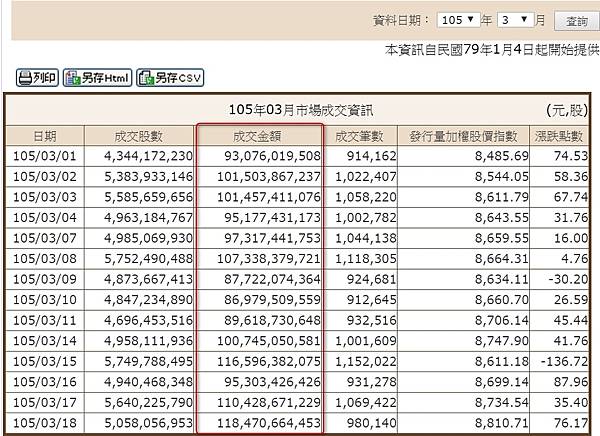Screen dimensions: 600x436
Task: Click share volume 5,058,056,953
Action: coord(148,423)
